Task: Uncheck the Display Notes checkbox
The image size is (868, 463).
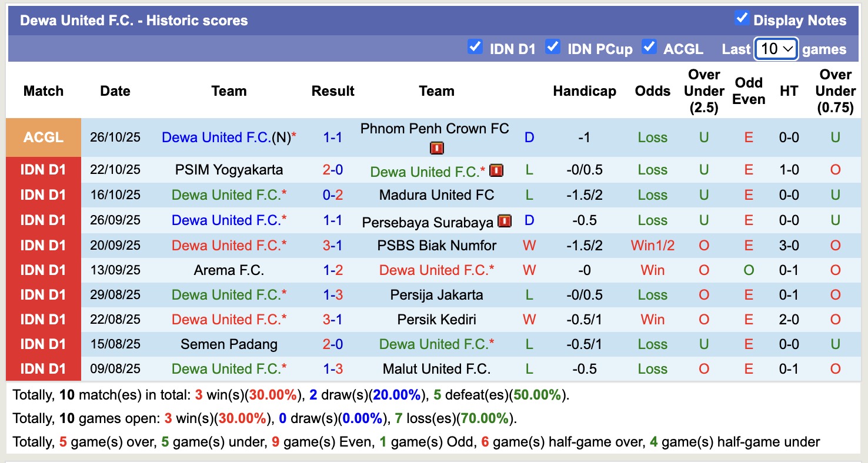Action: coord(742,19)
